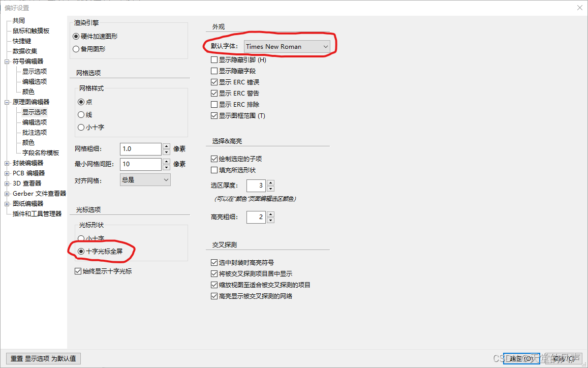Viewport: 588px width, 368px height.
Task: Expand the 3D 查看器 tree node
Action: coord(7,183)
